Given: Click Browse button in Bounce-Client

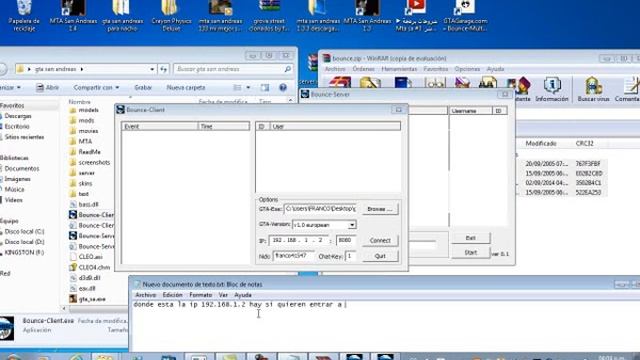Looking at the screenshot, I should pos(380,209).
